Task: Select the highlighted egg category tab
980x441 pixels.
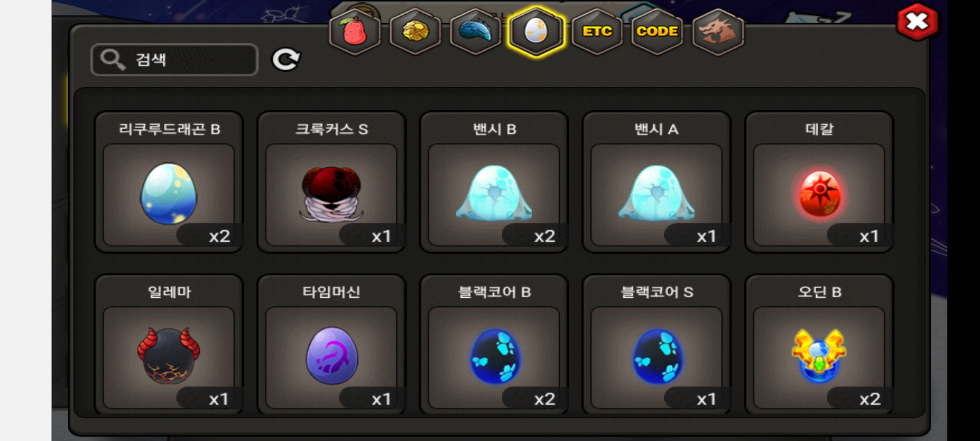Action: click(x=536, y=32)
